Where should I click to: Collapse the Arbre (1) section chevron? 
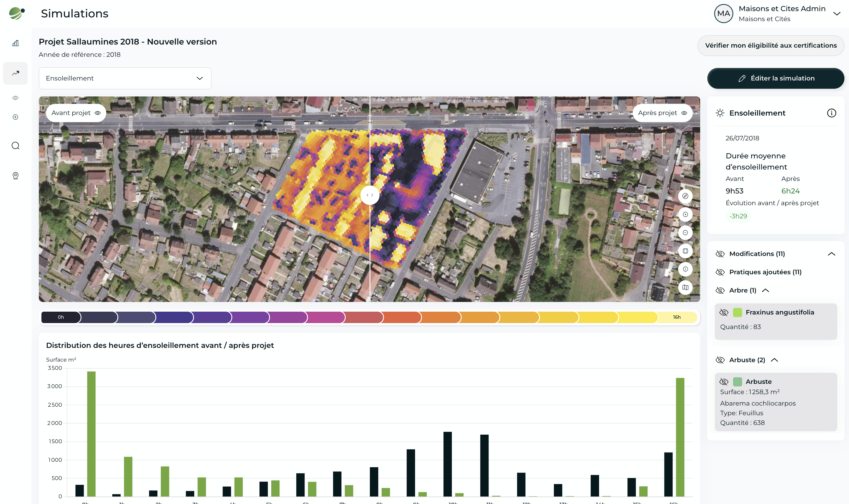765,291
